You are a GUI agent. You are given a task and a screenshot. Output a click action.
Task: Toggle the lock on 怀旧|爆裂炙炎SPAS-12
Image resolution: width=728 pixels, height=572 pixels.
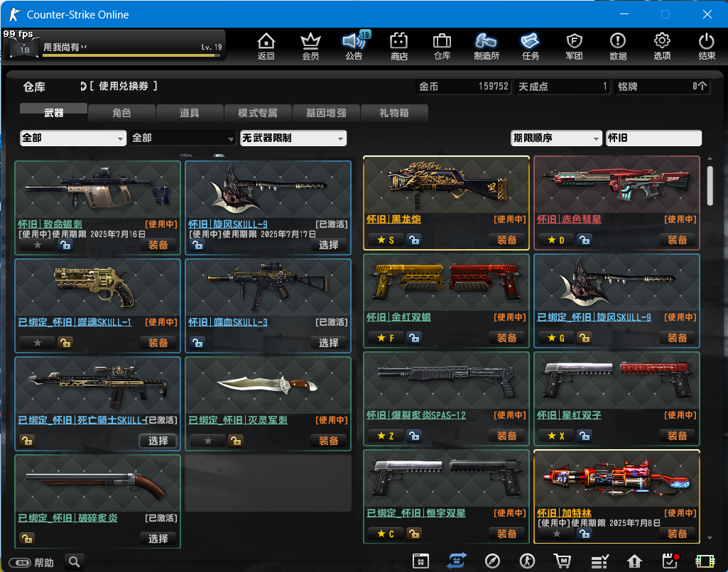click(x=413, y=436)
